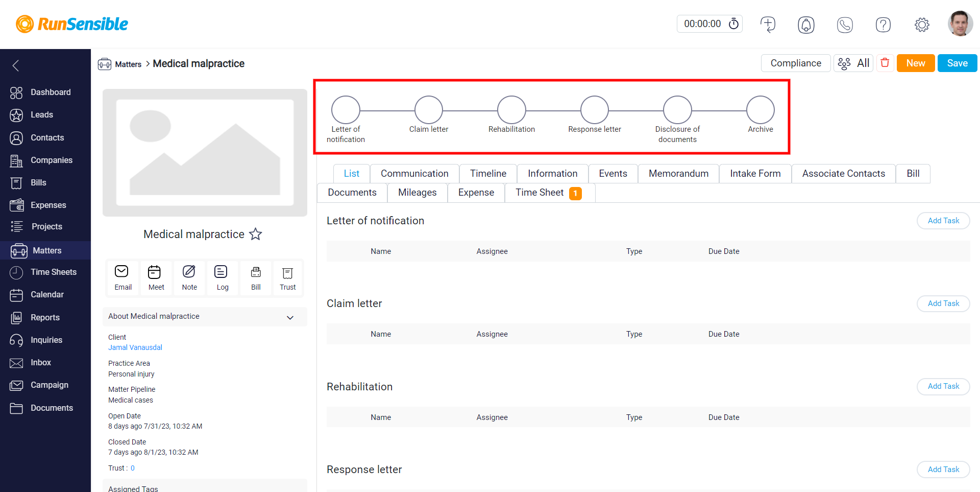Image resolution: width=980 pixels, height=492 pixels.
Task: Click the matter placeholder image thumbnail
Action: tap(205, 153)
